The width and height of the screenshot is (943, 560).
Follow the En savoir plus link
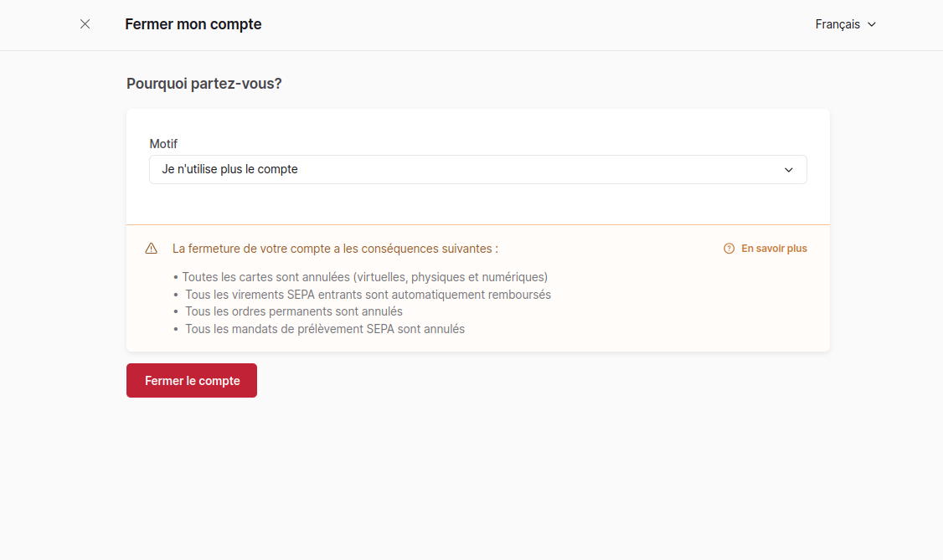coord(773,249)
